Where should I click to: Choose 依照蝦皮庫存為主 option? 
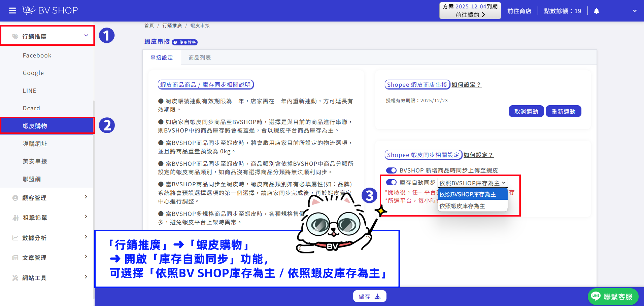473,206
